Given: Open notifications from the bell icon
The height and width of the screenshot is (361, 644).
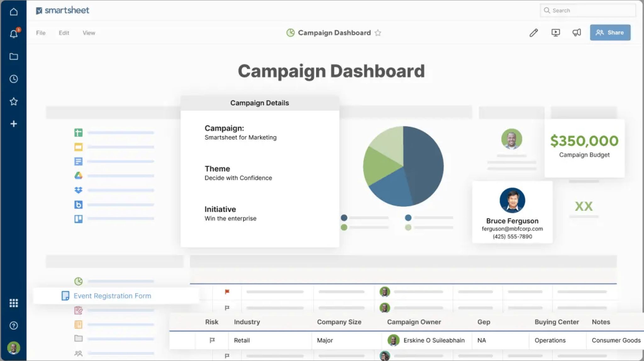Looking at the screenshot, I should pos(14,34).
